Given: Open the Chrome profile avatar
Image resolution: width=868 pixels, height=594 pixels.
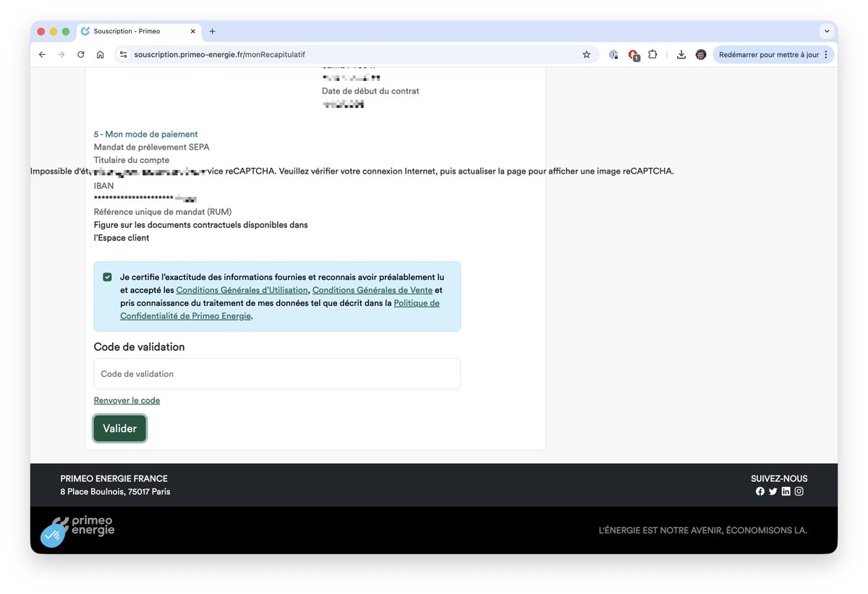Looking at the screenshot, I should coord(701,54).
